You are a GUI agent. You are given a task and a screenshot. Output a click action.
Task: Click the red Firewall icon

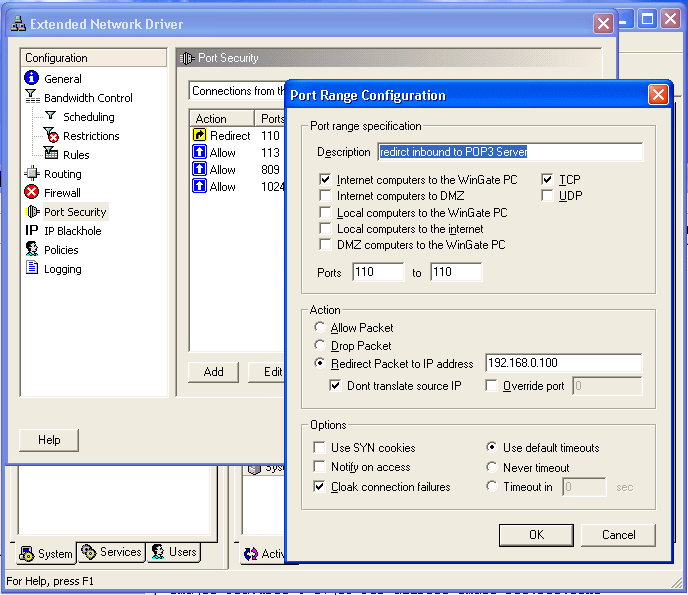tap(32, 192)
